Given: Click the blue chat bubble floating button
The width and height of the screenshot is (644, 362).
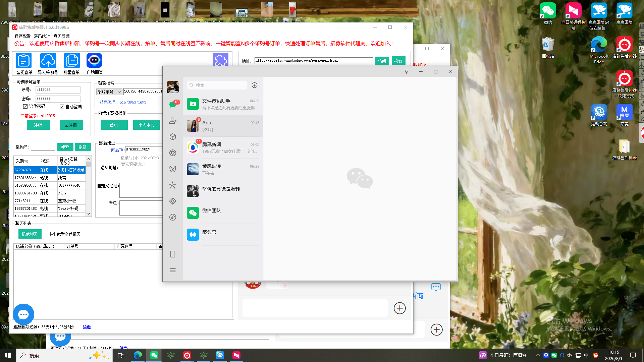Looking at the screenshot, I should (23, 314).
